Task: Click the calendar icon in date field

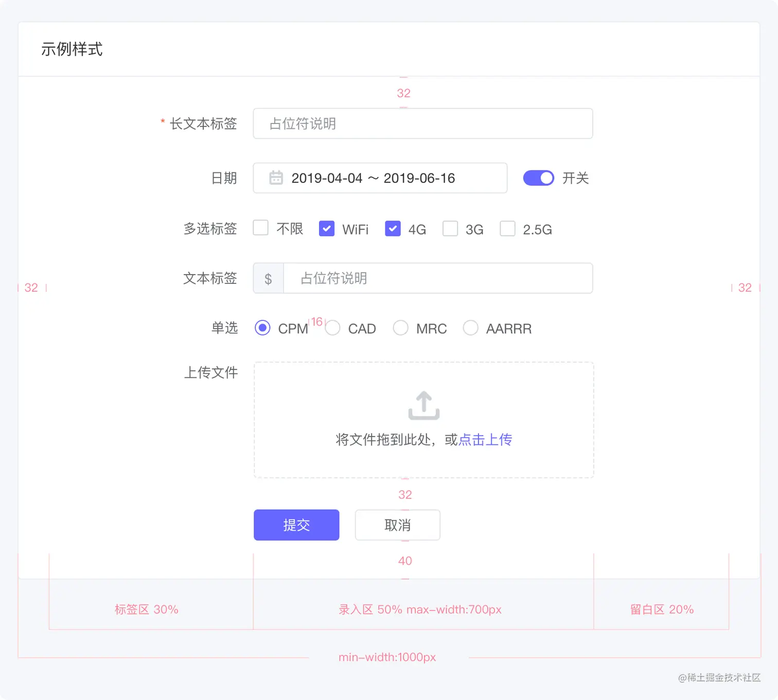Action: (x=276, y=178)
